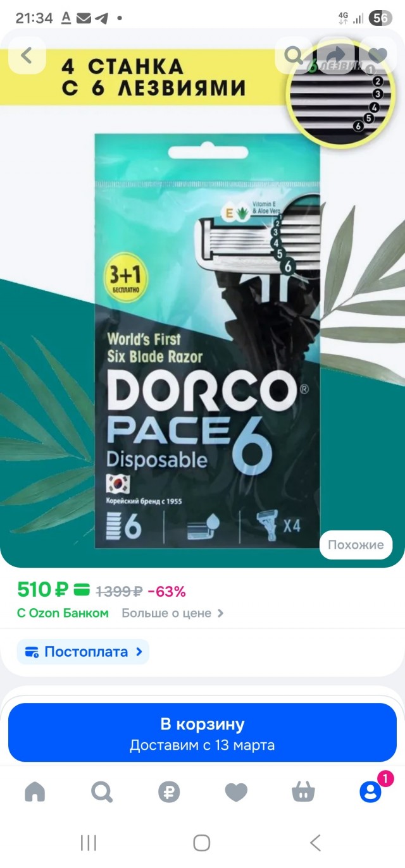This screenshot has height=868, width=405.
Task: Open Ozon Bank ruble icon tab
Action: [169, 792]
